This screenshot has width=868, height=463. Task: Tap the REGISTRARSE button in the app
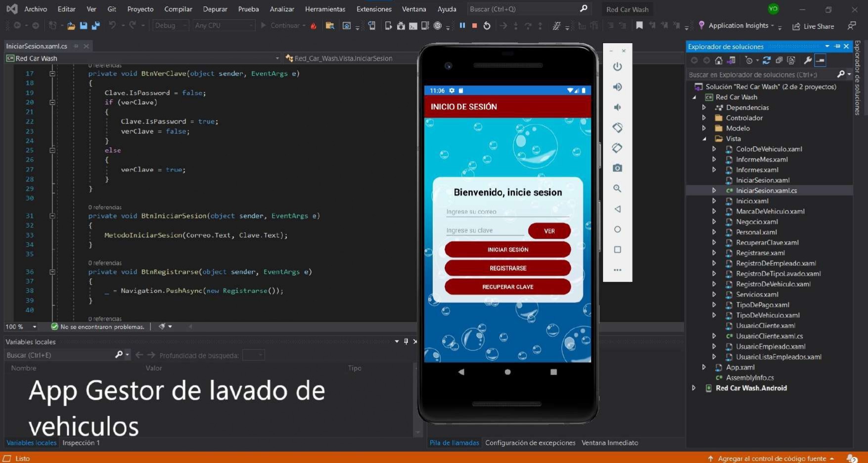point(507,268)
